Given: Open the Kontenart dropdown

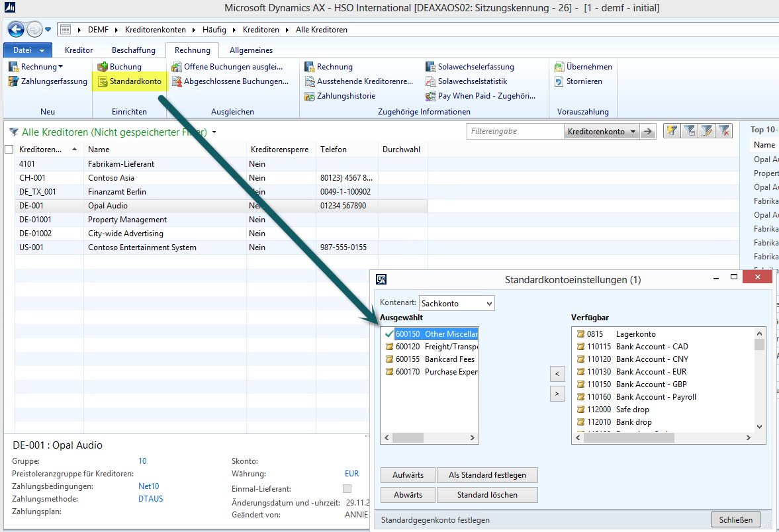Looking at the screenshot, I should (457, 303).
